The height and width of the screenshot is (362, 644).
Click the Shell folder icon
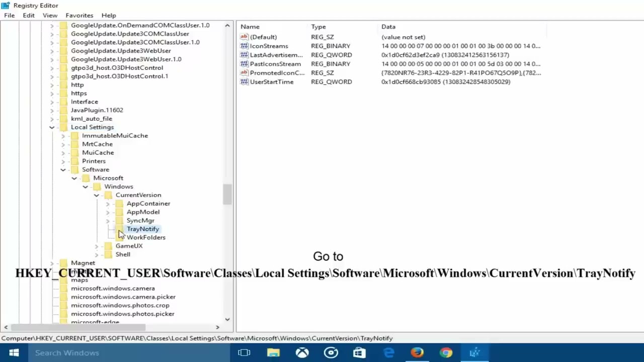tap(108, 254)
